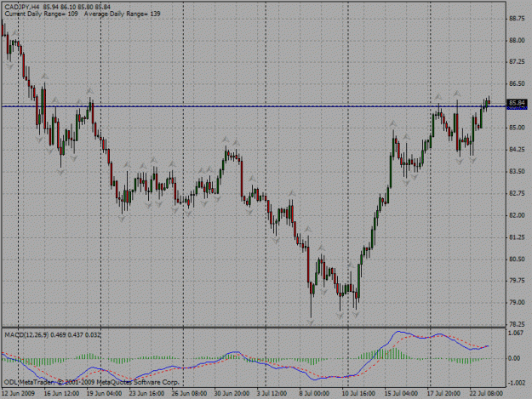The width and height of the screenshot is (532, 399).
Task: Click the 3 Jul 12:00 time label
Action: point(272,393)
